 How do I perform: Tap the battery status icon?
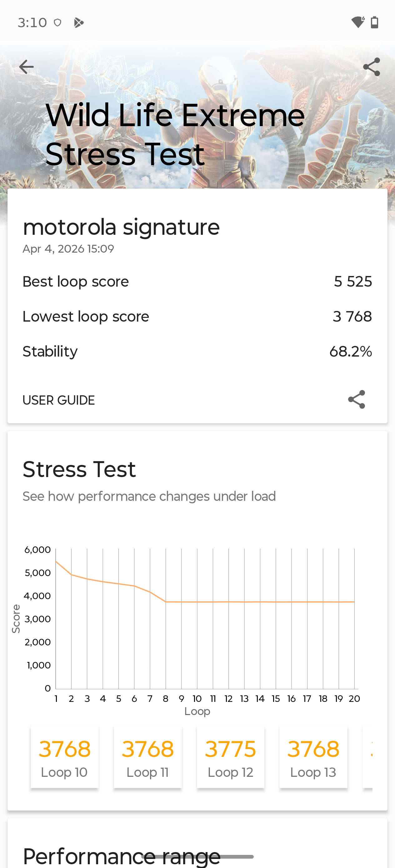[x=374, y=22]
